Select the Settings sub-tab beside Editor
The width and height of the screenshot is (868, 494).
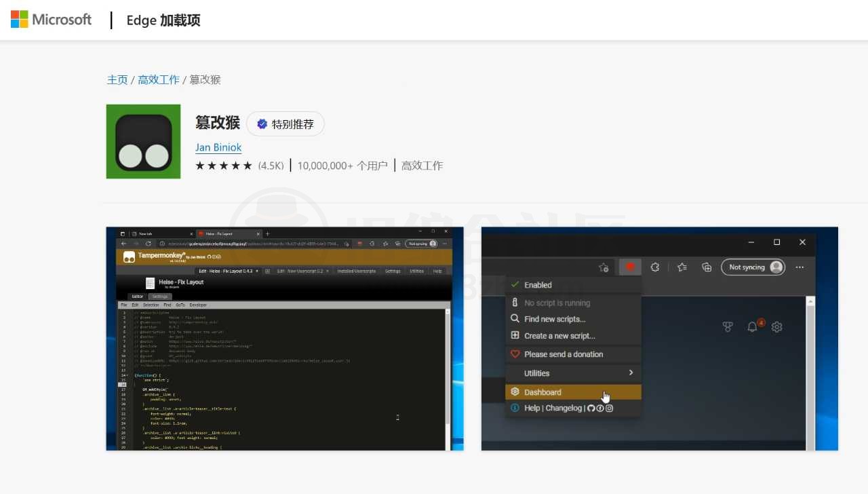coord(160,297)
